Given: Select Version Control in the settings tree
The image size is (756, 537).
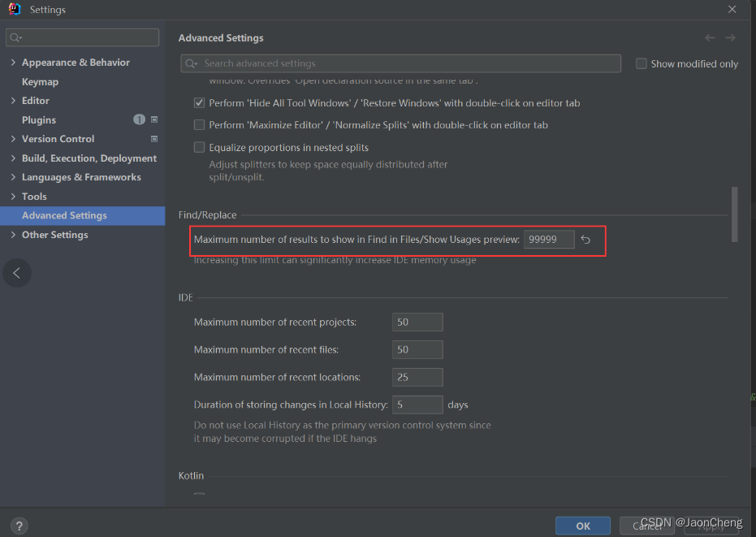Looking at the screenshot, I should click(58, 139).
